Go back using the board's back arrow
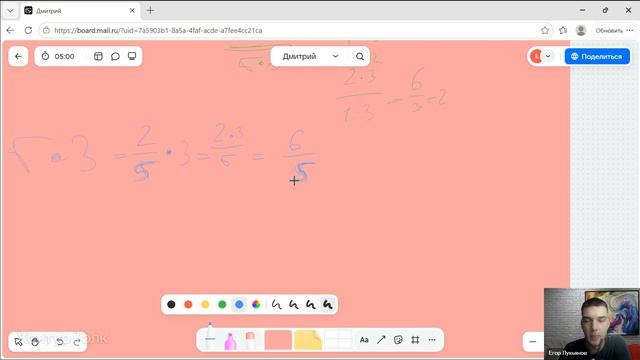This screenshot has height=360, width=640. point(18,56)
